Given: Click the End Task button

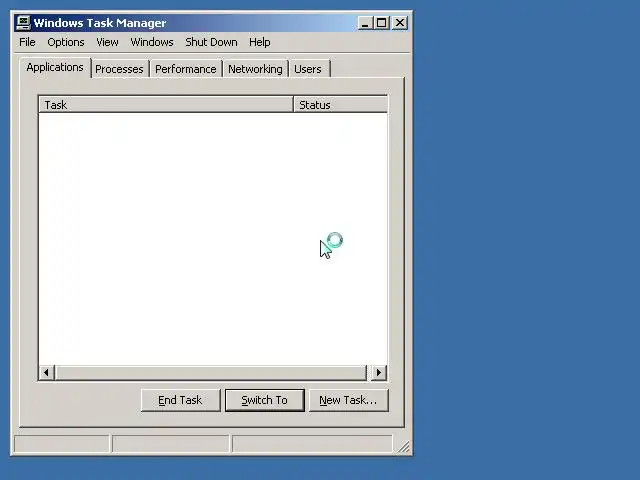Looking at the screenshot, I should [180, 400].
